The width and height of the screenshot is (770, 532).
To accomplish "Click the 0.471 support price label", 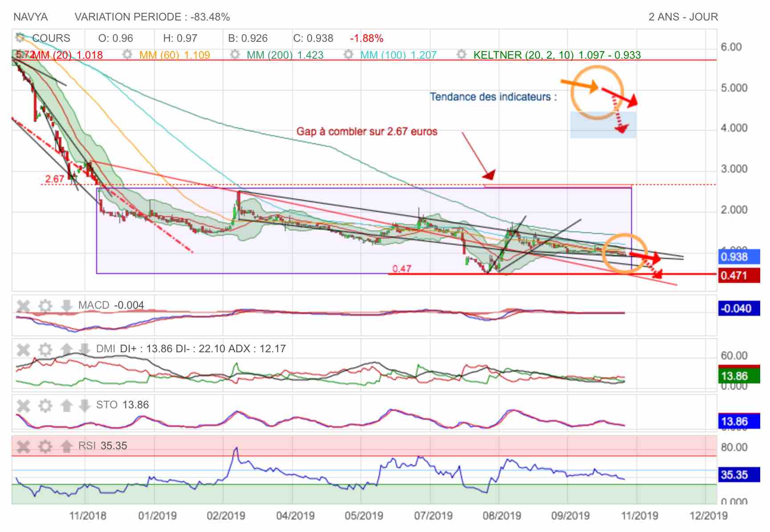I will 739,275.
